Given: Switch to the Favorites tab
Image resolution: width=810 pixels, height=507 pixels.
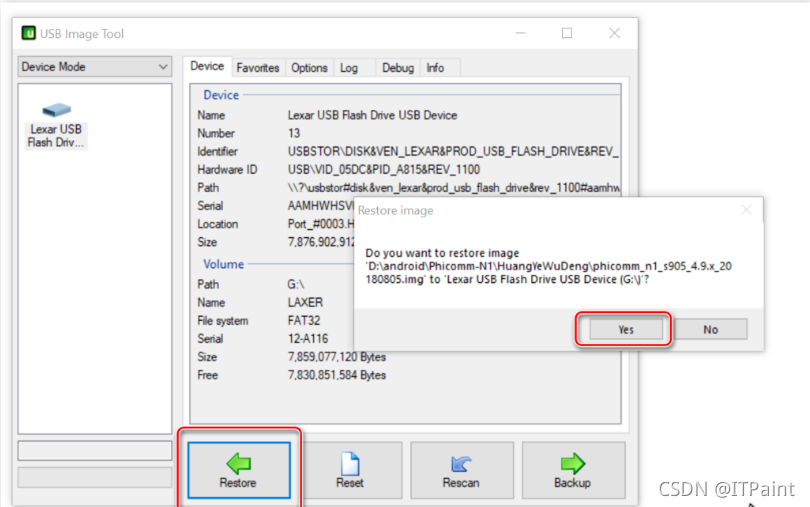Looking at the screenshot, I should [x=257, y=68].
